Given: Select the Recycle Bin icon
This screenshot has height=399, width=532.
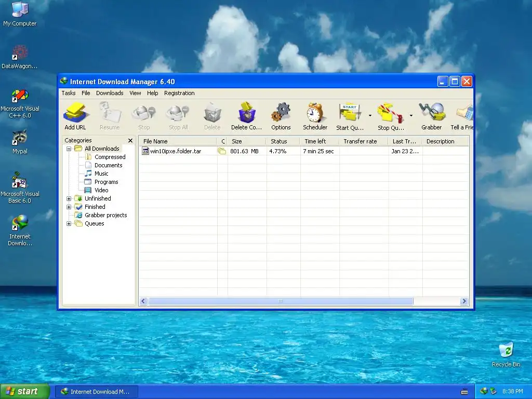Looking at the screenshot, I should coord(506,354).
